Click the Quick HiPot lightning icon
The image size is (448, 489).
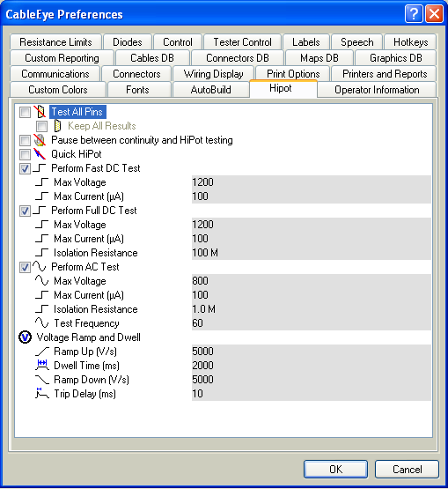pos(40,154)
